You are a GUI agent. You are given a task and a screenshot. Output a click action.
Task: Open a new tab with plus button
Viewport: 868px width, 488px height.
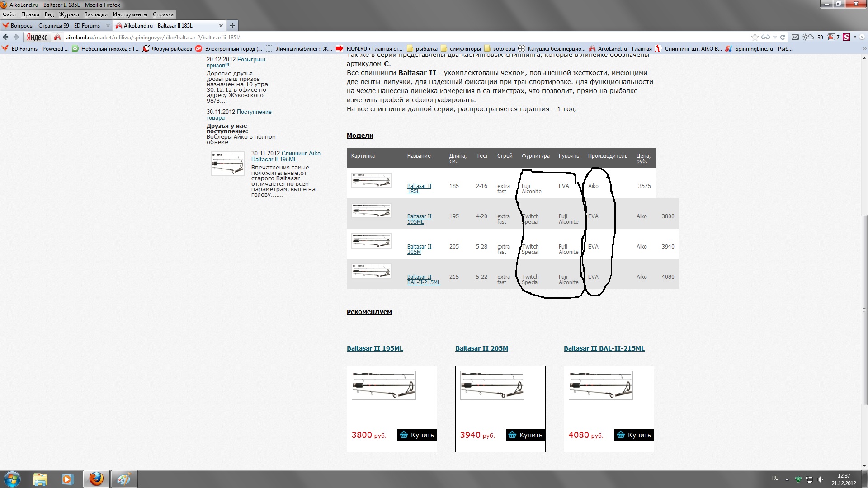tap(232, 26)
